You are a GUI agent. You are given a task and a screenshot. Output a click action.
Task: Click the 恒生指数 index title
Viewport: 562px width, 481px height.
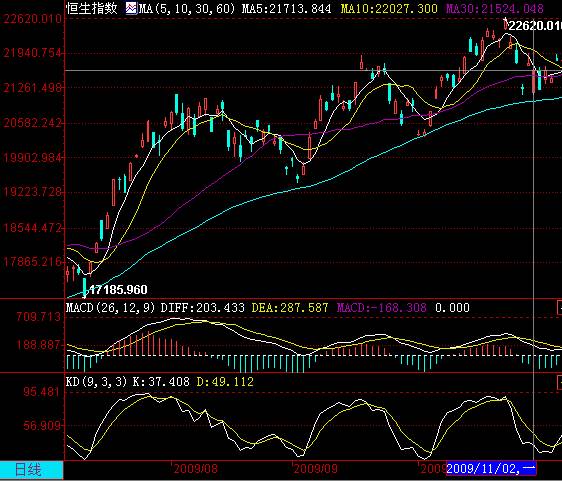tap(92, 8)
